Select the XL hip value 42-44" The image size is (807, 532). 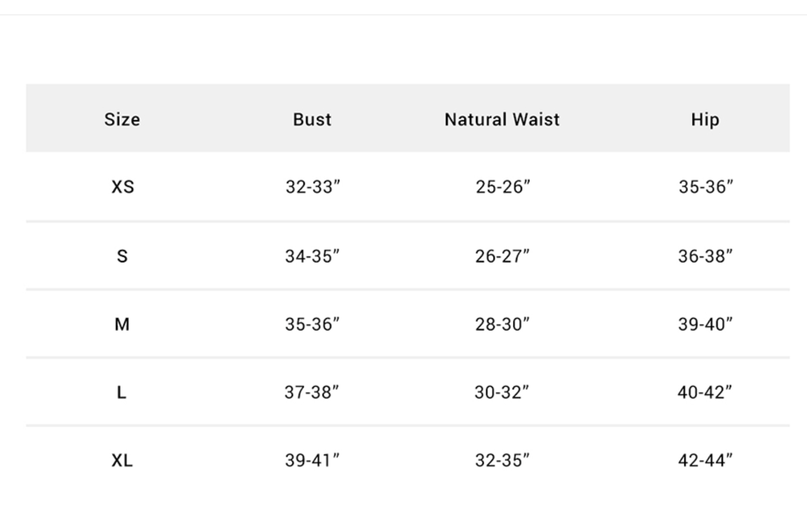pyautogui.click(x=705, y=460)
